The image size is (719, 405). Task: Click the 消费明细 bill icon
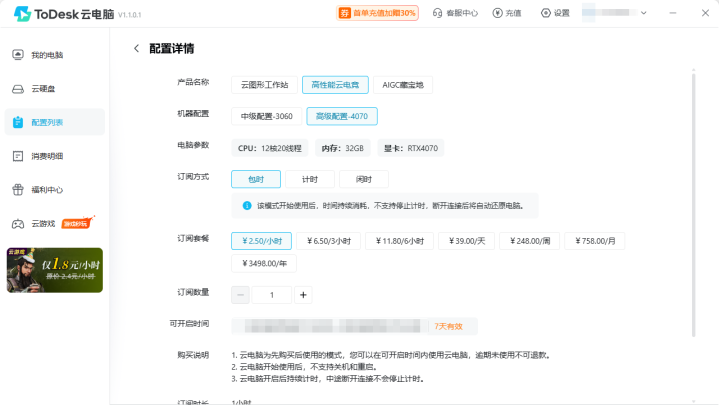(18, 156)
